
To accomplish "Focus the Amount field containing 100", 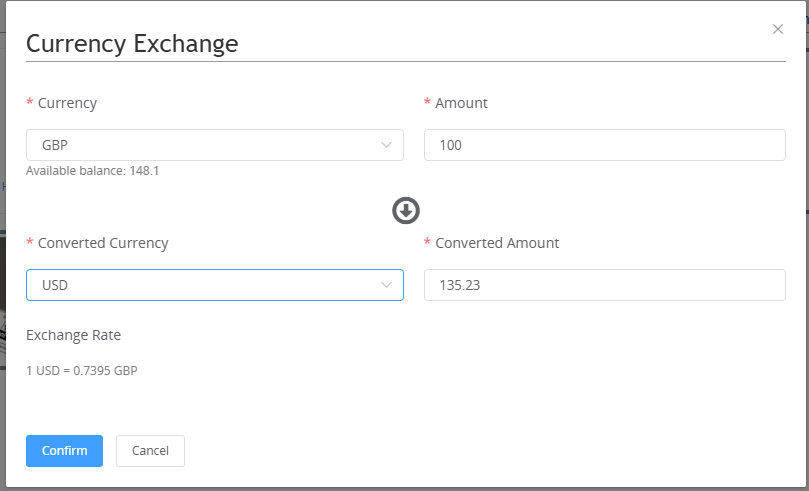I will pos(604,145).
